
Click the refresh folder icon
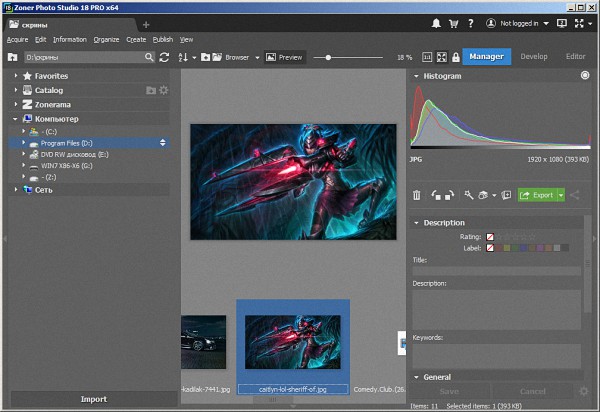(x=164, y=58)
